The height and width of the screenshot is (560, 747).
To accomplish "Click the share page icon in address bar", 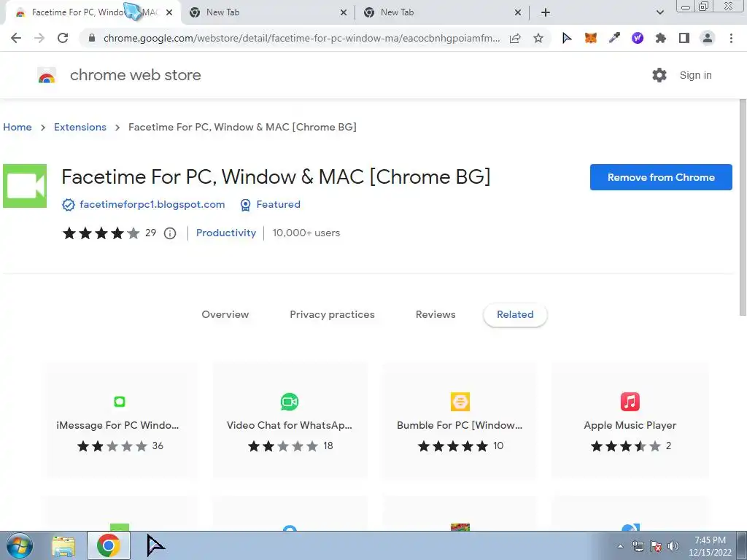I will [515, 38].
